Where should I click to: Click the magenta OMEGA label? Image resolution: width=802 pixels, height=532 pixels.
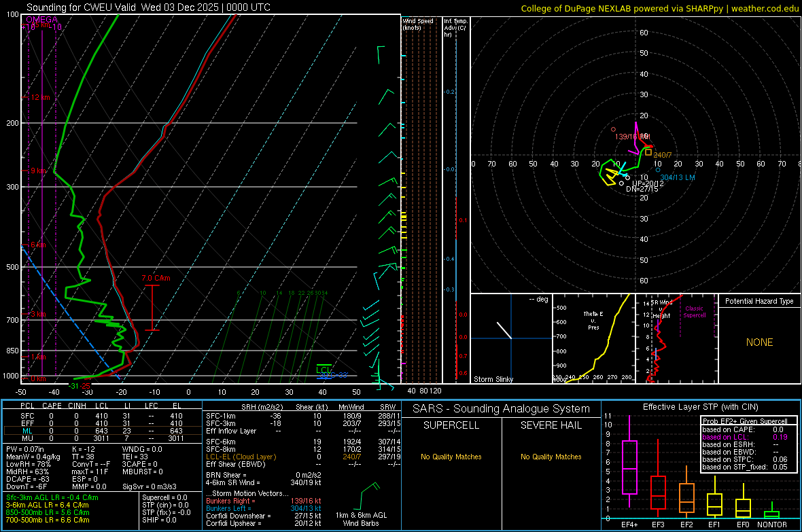point(41,20)
